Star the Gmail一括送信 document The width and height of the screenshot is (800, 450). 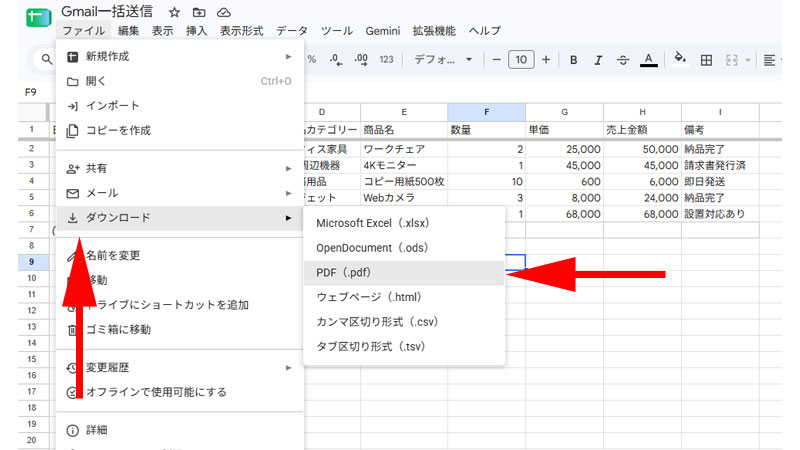point(174,12)
